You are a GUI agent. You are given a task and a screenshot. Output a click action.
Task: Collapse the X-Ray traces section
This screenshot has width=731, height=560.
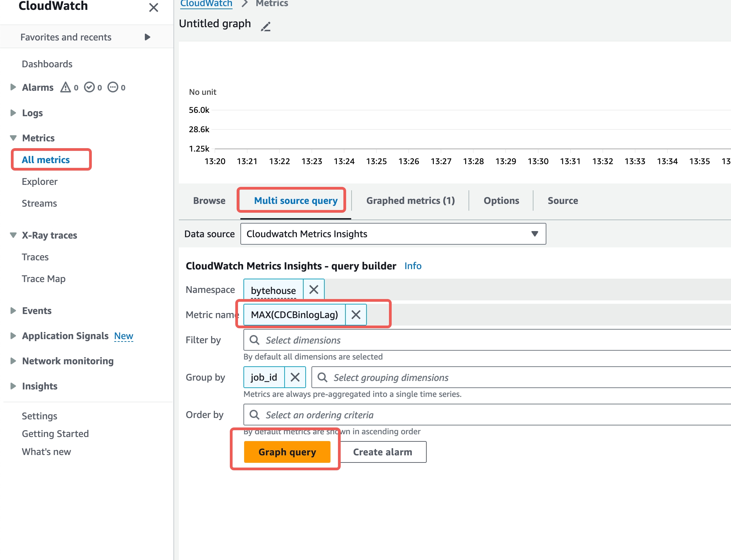[x=13, y=235]
